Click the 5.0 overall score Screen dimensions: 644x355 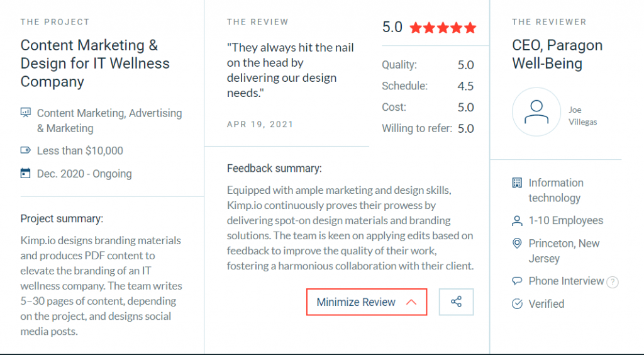tap(392, 28)
